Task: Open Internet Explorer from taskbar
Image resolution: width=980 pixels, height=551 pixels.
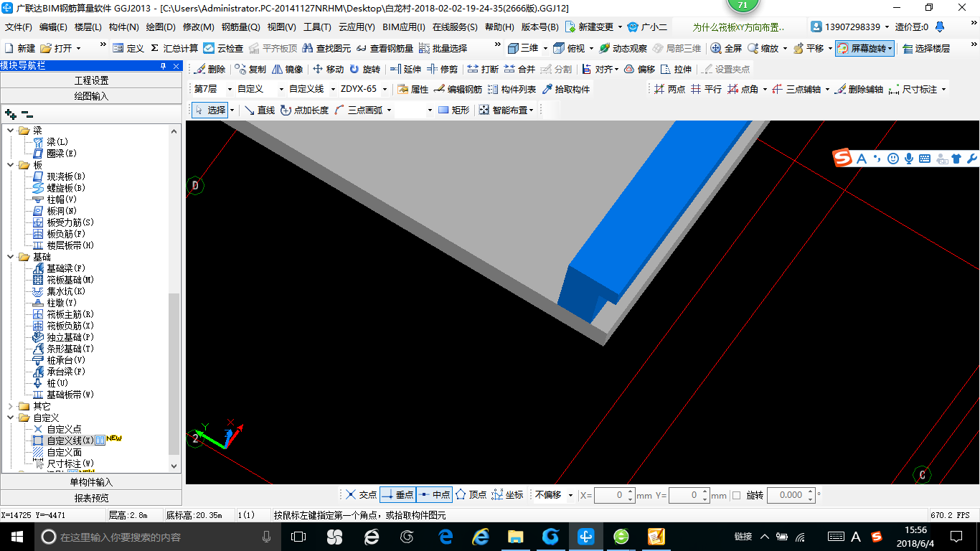Action: tap(481, 537)
